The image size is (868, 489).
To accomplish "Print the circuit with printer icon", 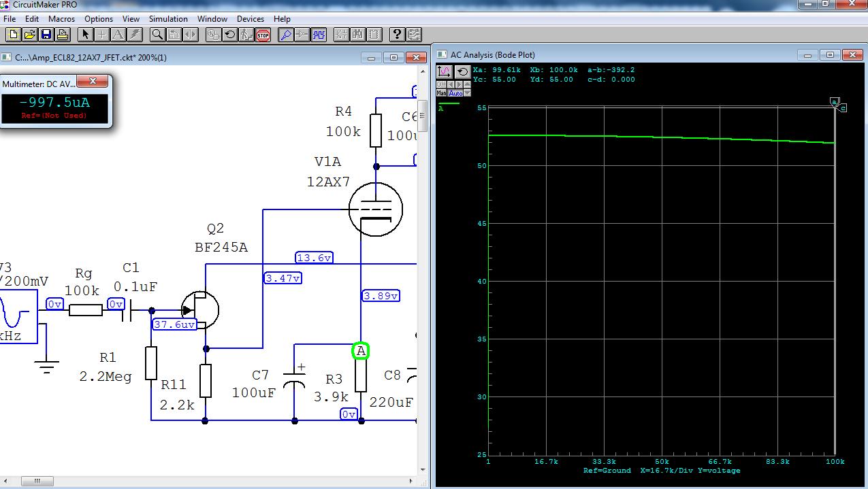I will pos(63,34).
